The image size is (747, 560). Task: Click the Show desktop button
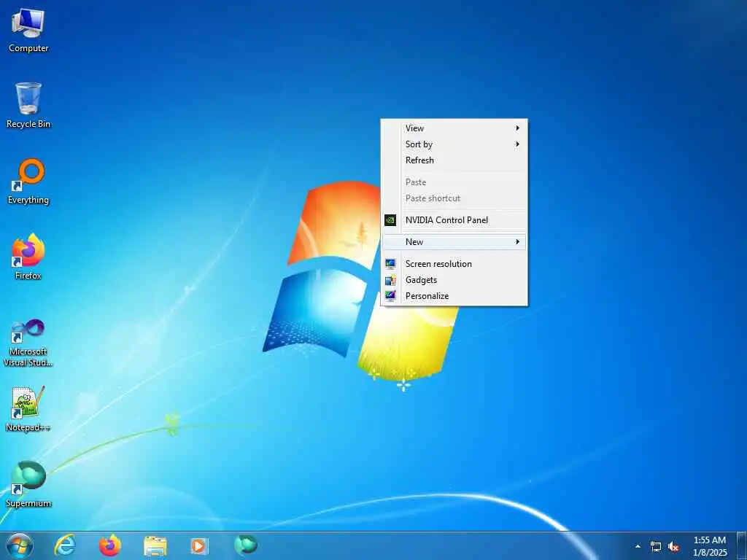tap(741, 545)
